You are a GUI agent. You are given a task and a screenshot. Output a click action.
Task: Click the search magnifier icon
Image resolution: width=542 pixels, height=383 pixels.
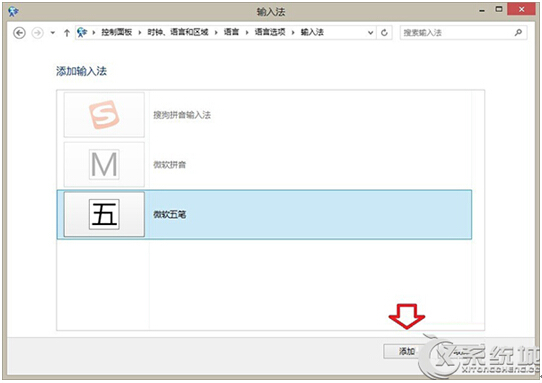coord(518,32)
